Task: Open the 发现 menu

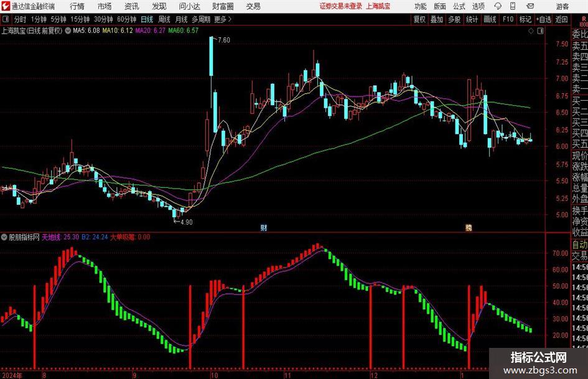Action: 159,6
